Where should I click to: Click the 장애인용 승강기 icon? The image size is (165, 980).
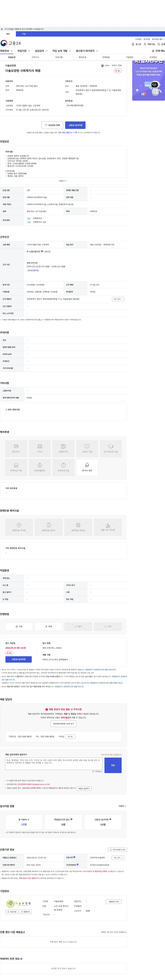[x=49, y=527]
